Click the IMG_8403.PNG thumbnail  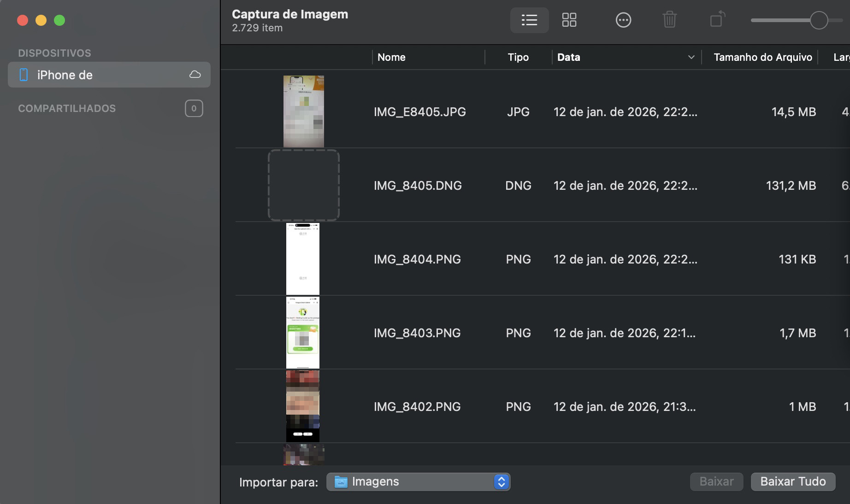[x=303, y=333]
